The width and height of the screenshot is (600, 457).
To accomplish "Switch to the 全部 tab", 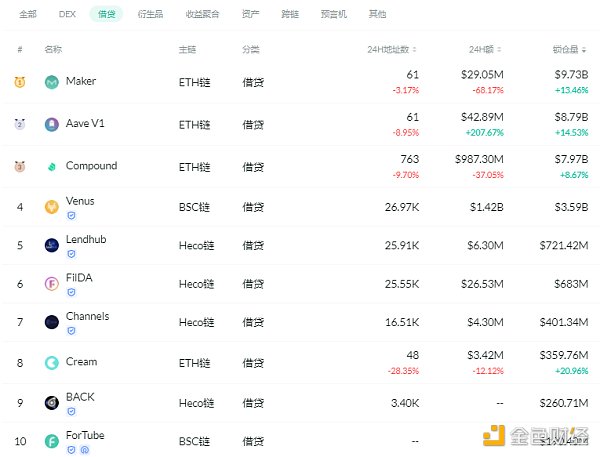I will point(28,14).
